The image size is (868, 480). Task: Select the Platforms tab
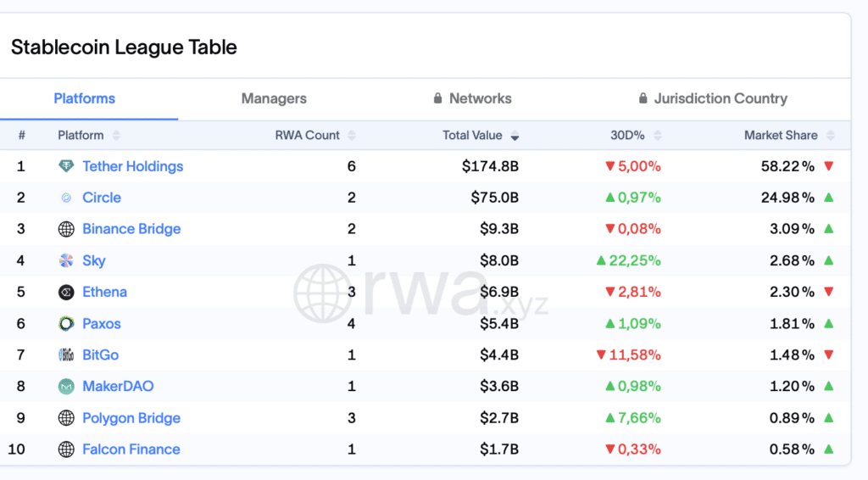click(85, 98)
